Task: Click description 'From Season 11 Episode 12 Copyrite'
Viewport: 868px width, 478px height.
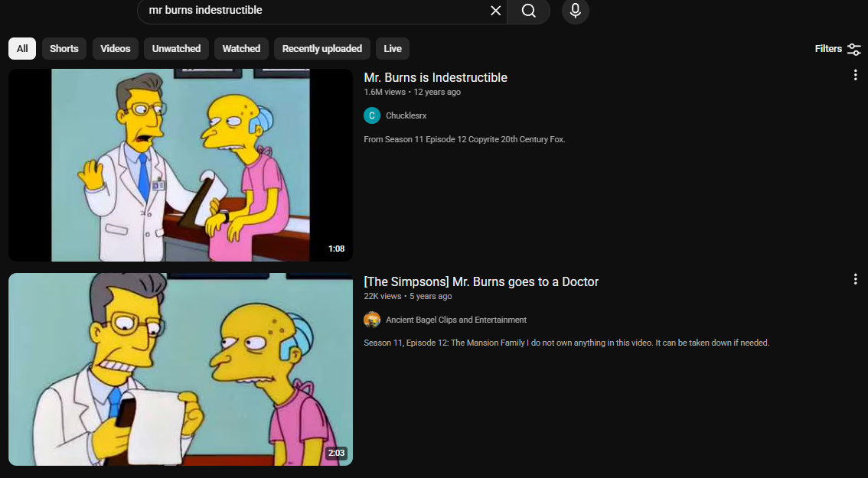Action: pos(465,139)
